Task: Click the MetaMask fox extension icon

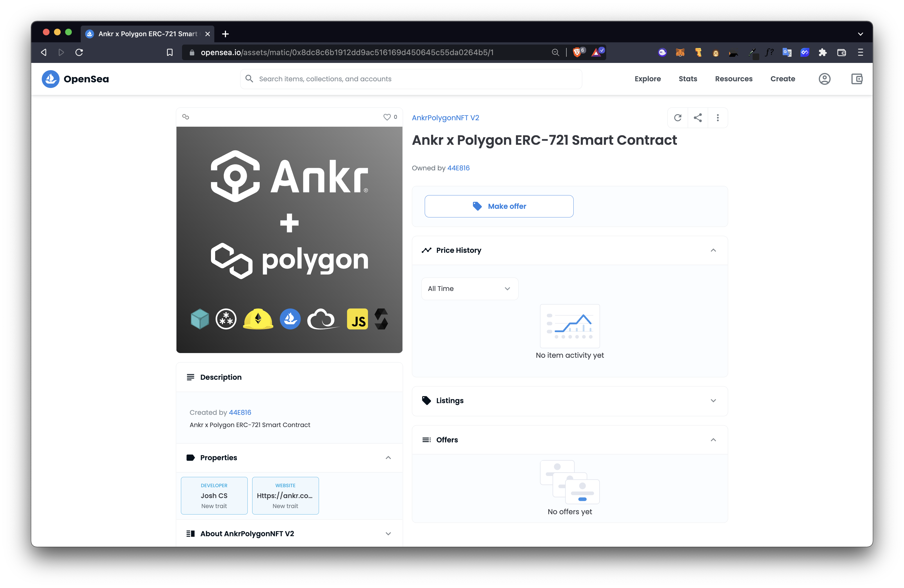Action: [680, 52]
